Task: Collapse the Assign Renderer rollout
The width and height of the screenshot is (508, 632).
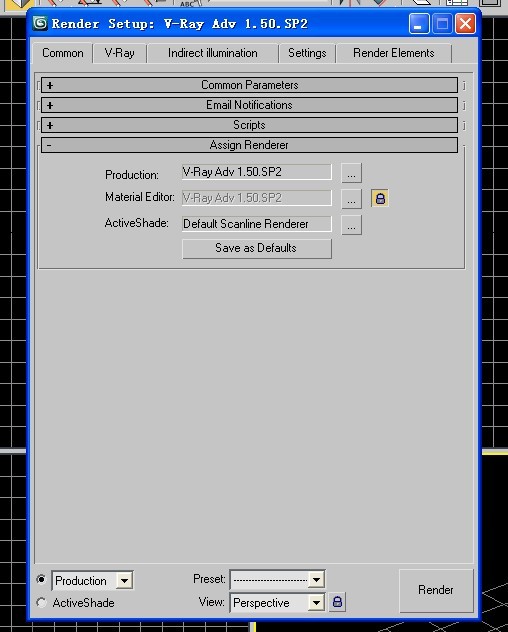Action: pos(249,145)
